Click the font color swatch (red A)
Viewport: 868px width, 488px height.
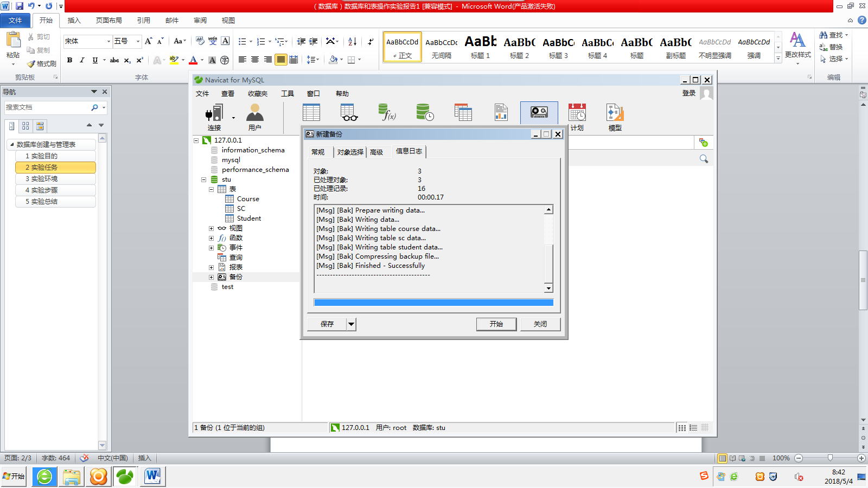point(193,60)
